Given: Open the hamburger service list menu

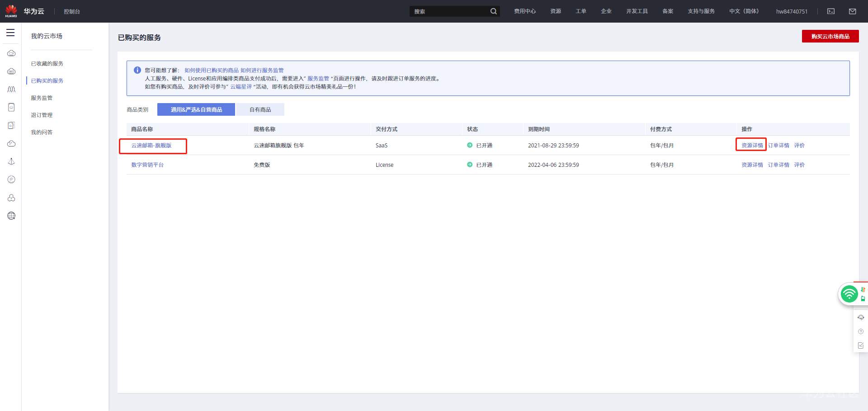Looking at the screenshot, I should pos(10,33).
